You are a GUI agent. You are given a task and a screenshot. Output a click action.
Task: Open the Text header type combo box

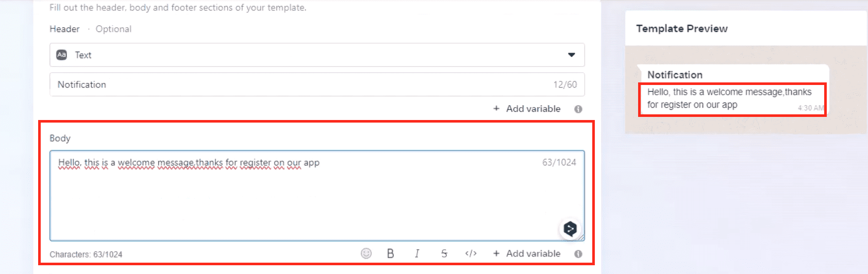(316, 55)
